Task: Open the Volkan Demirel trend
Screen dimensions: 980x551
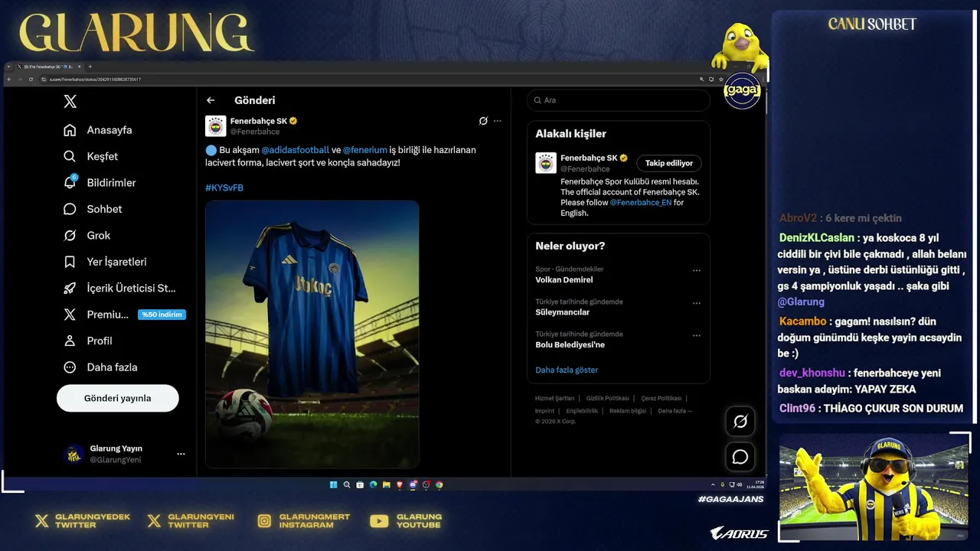Action: coord(564,280)
